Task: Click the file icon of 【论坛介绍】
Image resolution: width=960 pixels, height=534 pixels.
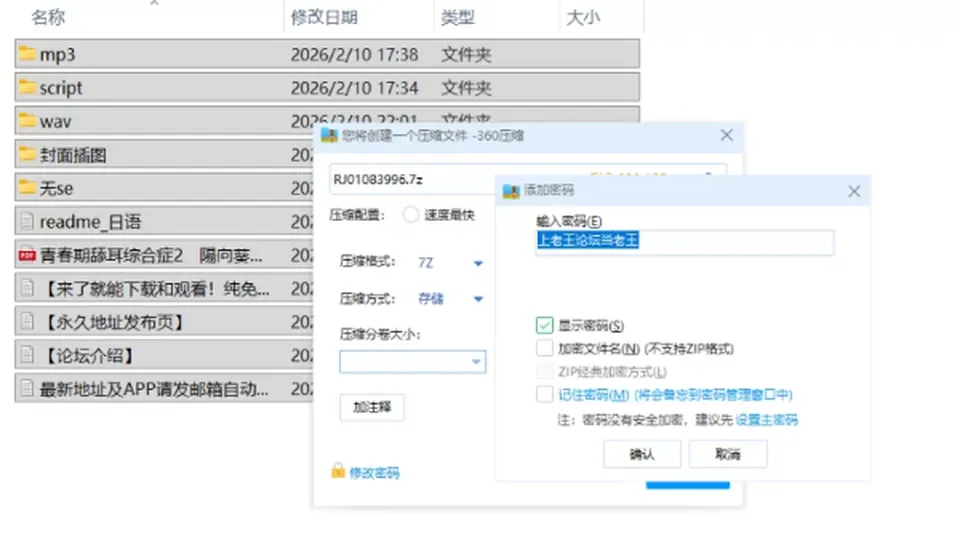Action: pyautogui.click(x=27, y=355)
